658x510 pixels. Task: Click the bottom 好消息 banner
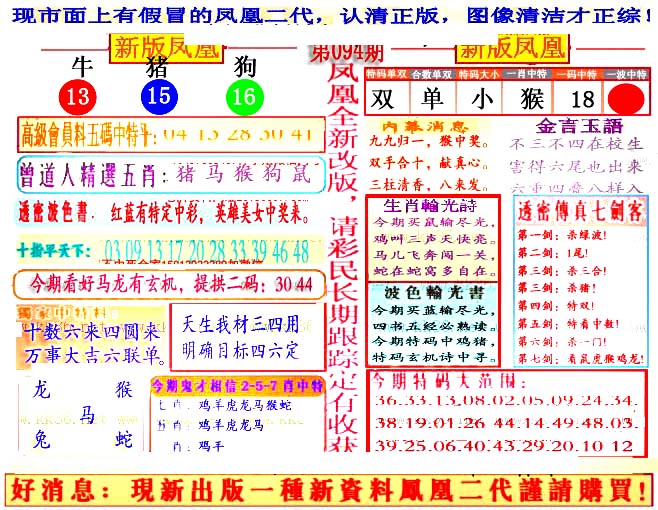click(329, 490)
